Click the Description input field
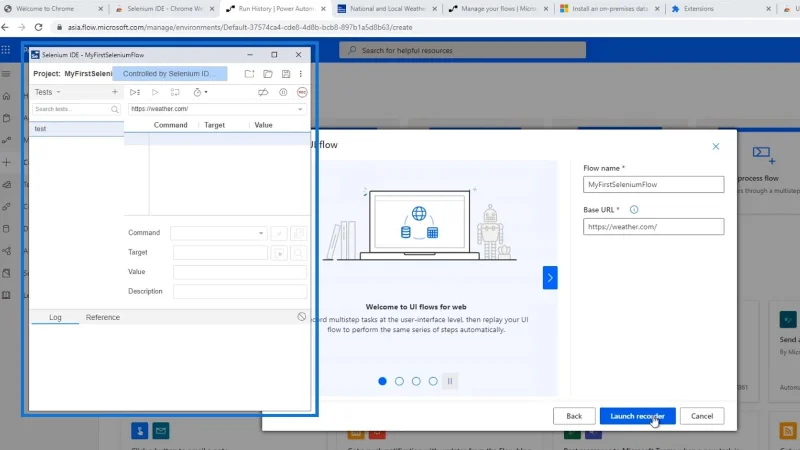 coord(240,291)
